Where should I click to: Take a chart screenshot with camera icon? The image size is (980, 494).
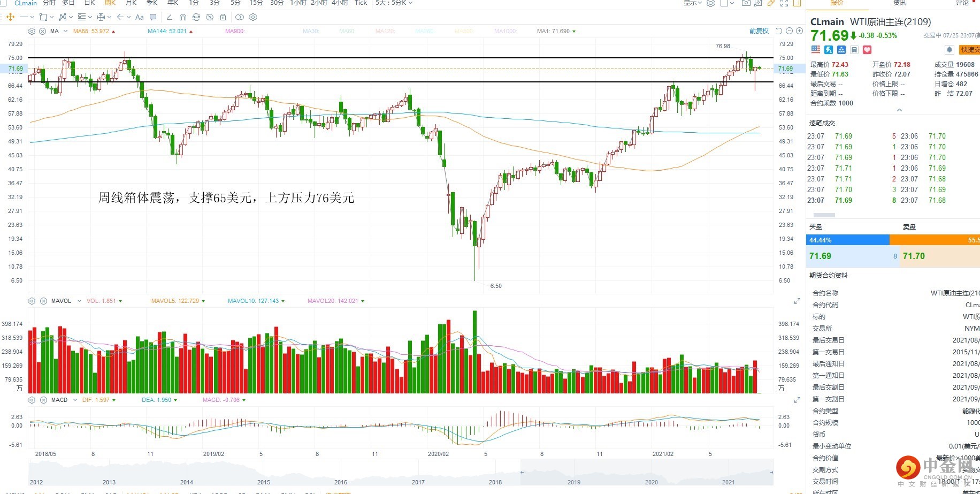point(746,3)
